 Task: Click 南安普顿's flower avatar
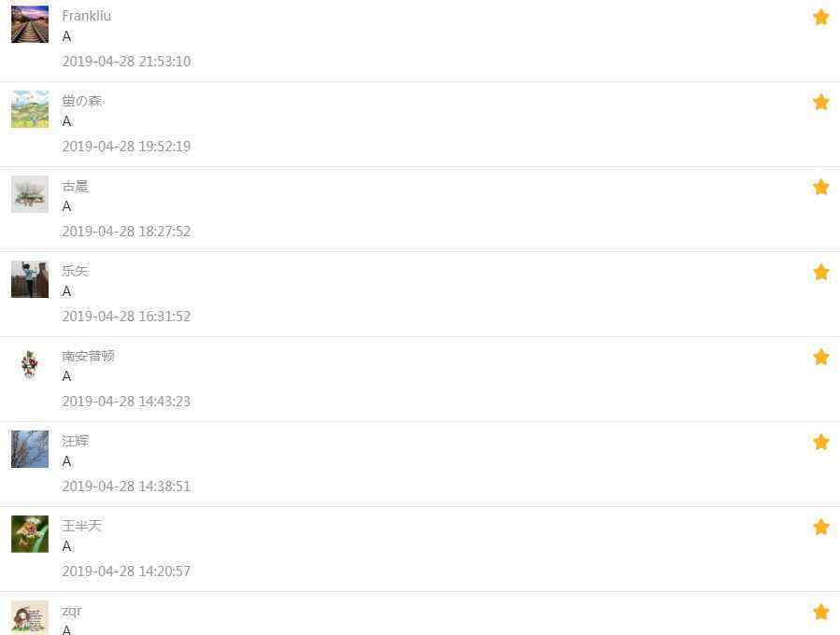tap(30, 364)
